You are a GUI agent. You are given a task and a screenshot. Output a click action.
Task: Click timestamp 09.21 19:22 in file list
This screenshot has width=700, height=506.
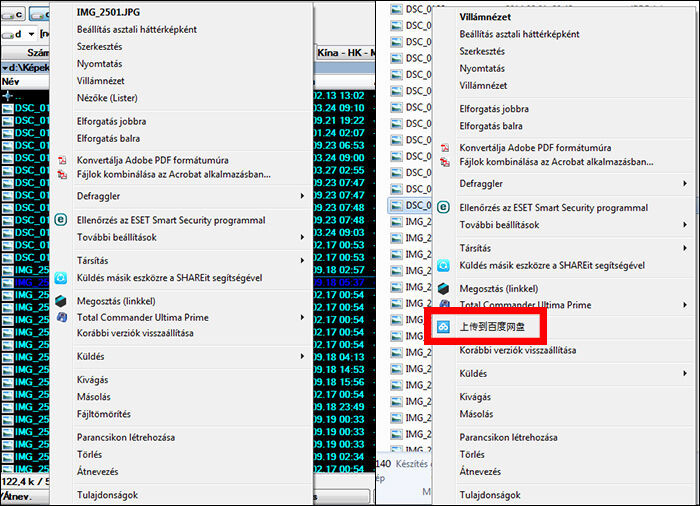[x=339, y=121]
